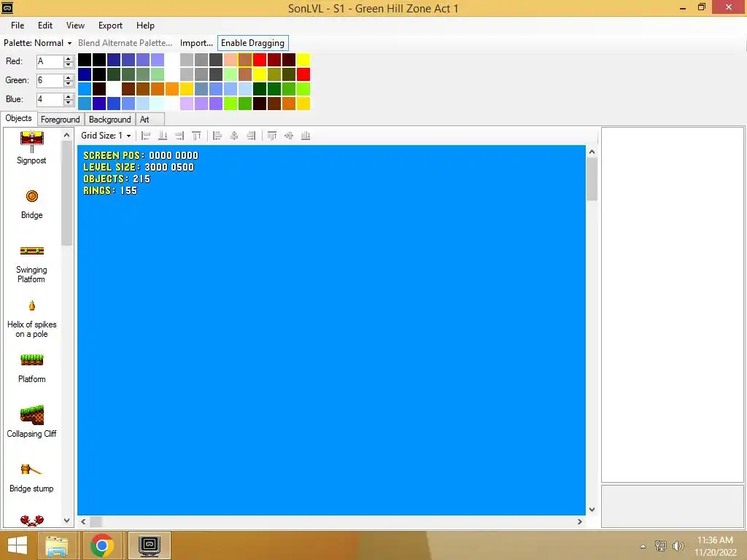Select the Bridge stump object

pyautogui.click(x=32, y=478)
